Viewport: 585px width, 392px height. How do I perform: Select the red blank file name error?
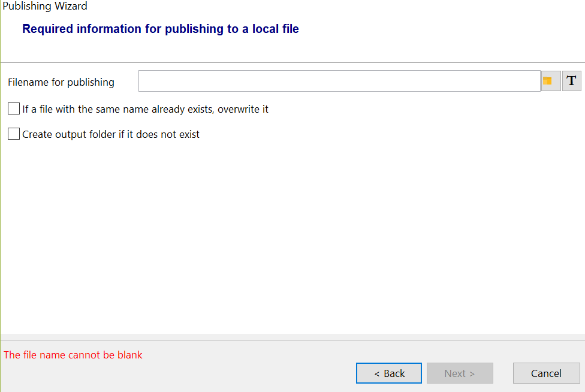[73, 355]
